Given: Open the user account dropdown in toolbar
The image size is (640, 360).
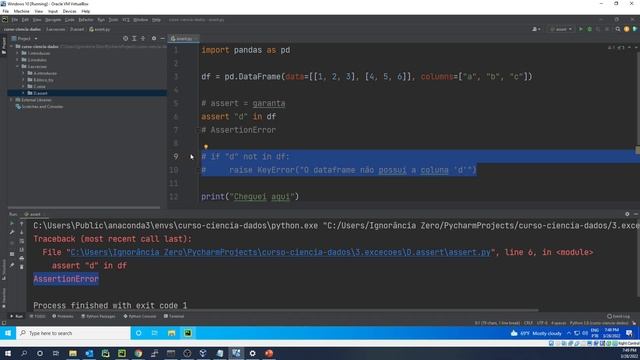Looking at the screenshot, I should pos(536,29).
